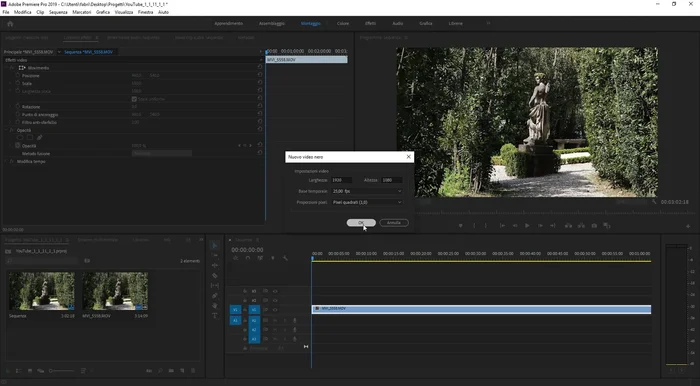The width and height of the screenshot is (700, 386).
Task: Switch to the Audio workspace
Action: [x=397, y=24]
